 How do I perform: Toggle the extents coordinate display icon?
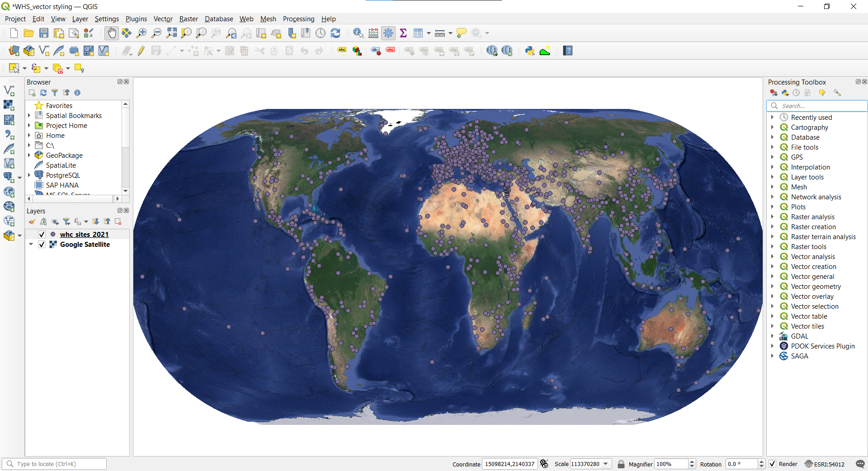point(544,464)
